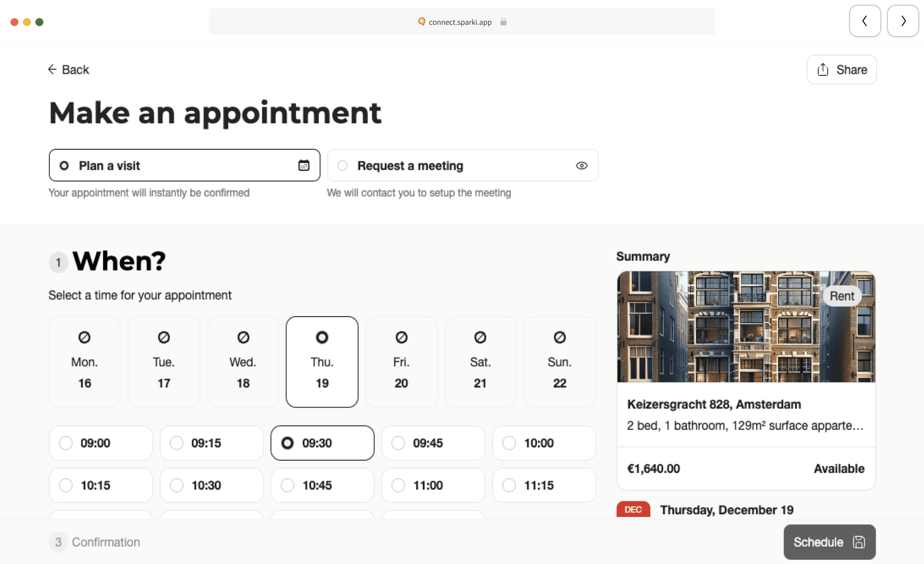
Task: Pick the 11:15 time slot
Action: tap(544, 485)
